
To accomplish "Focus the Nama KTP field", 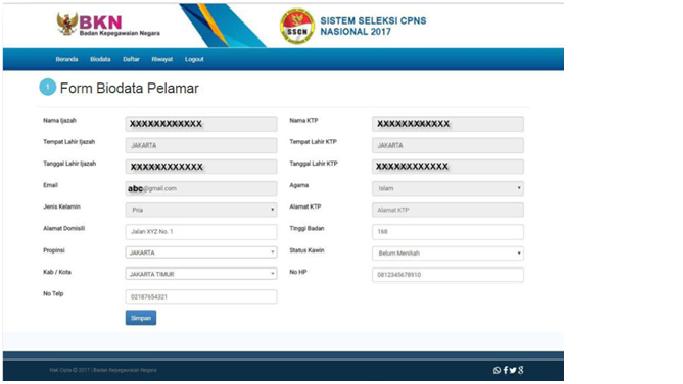I will (448, 124).
